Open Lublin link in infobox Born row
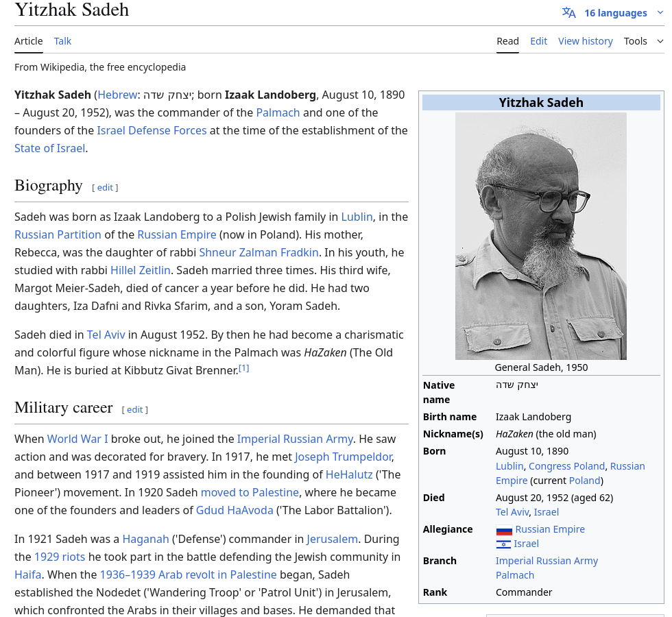 point(509,466)
